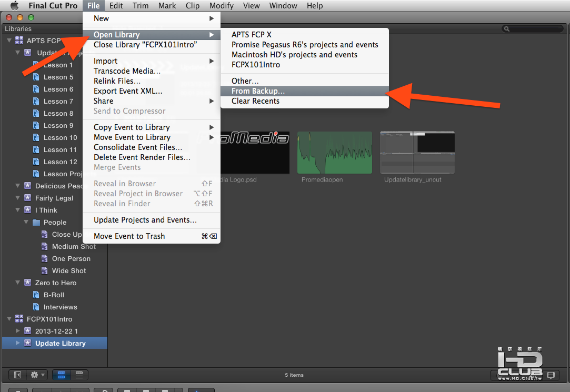Expand the 2013-12-22 1 event triangle
Screen dimensions: 570x392
point(17,330)
